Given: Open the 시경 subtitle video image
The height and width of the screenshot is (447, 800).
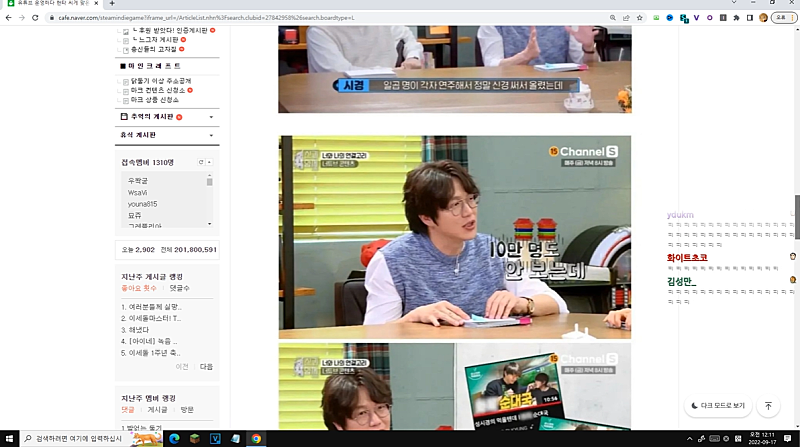Looking at the screenshot, I should (455, 69).
